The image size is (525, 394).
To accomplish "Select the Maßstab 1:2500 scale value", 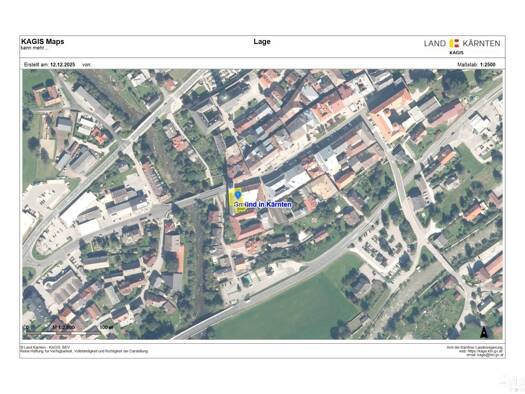I will tap(488, 64).
